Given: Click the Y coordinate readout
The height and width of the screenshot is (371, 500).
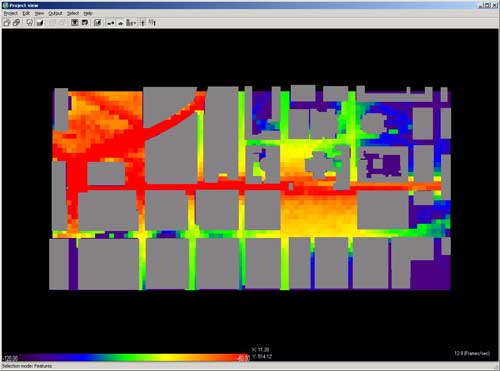Looking at the screenshot, I should coord(262,356).
